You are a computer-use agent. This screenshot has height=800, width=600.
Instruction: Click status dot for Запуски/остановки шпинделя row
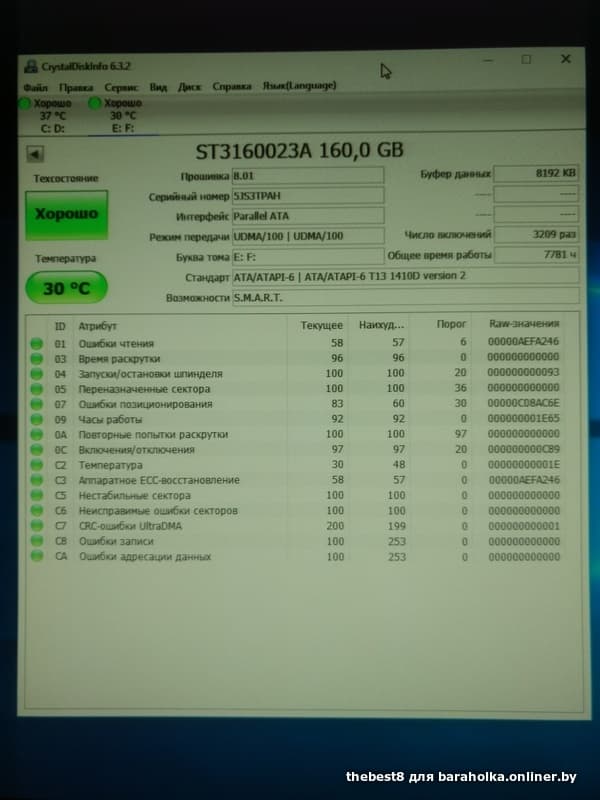tap(36, 374)
